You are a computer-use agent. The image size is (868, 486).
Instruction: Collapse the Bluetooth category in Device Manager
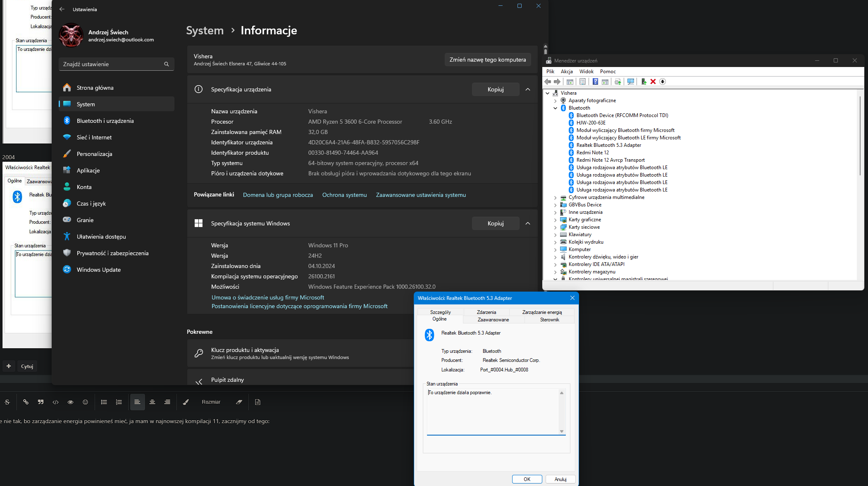(x=555, y=108)
